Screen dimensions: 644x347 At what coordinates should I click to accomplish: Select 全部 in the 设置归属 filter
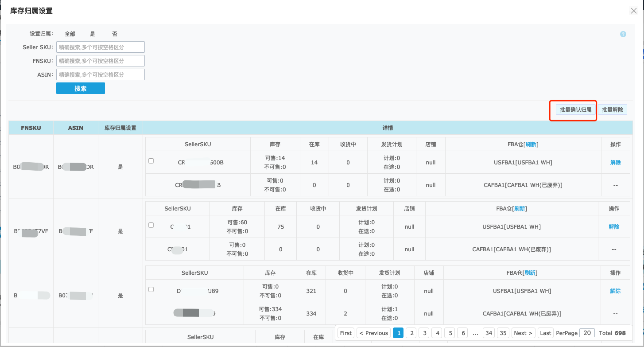point(70,33)
